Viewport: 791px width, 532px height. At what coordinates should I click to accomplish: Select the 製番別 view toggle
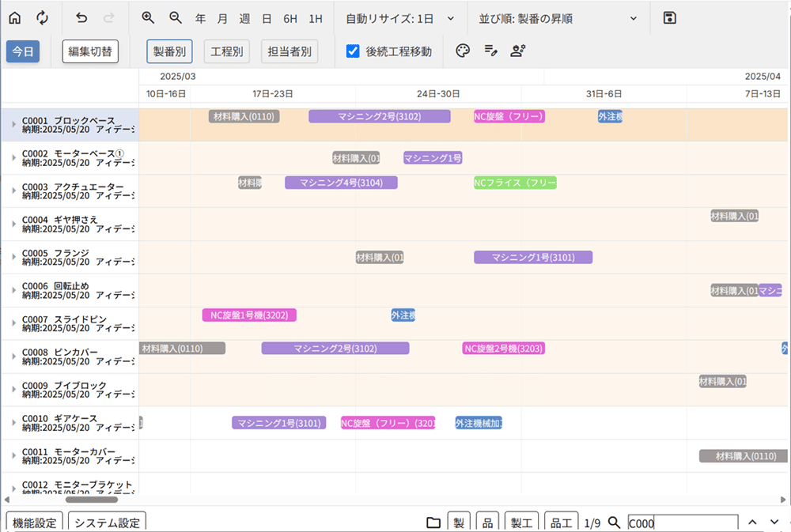[x=169, y=51]
